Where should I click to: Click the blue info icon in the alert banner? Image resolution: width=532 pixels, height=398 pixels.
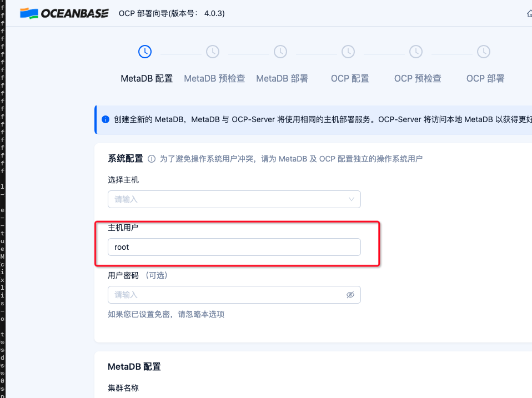106,119
